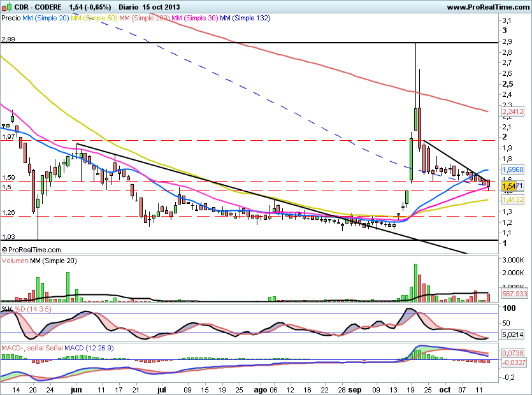Click the candlestick chart icon beside CDR
Screen dimensions: 532x395
(6, 7)
